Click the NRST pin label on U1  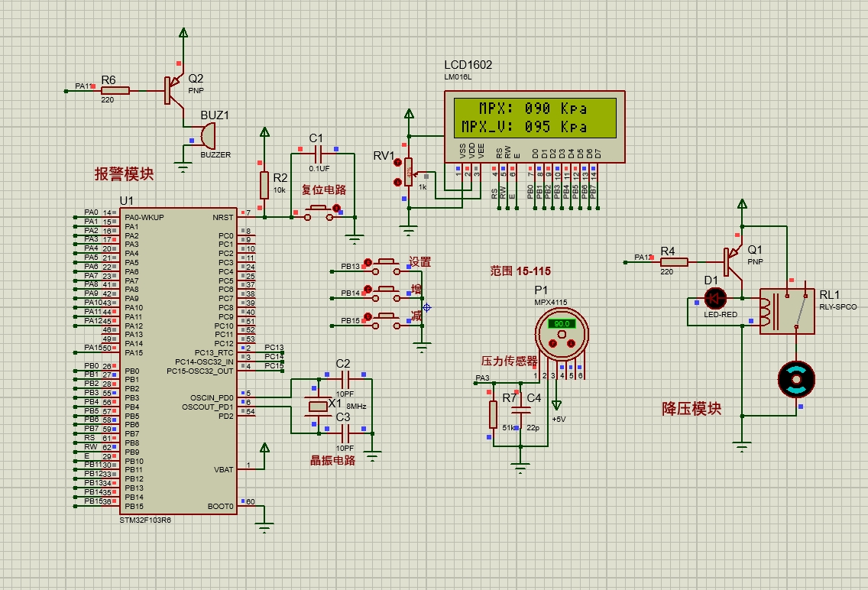222,218
